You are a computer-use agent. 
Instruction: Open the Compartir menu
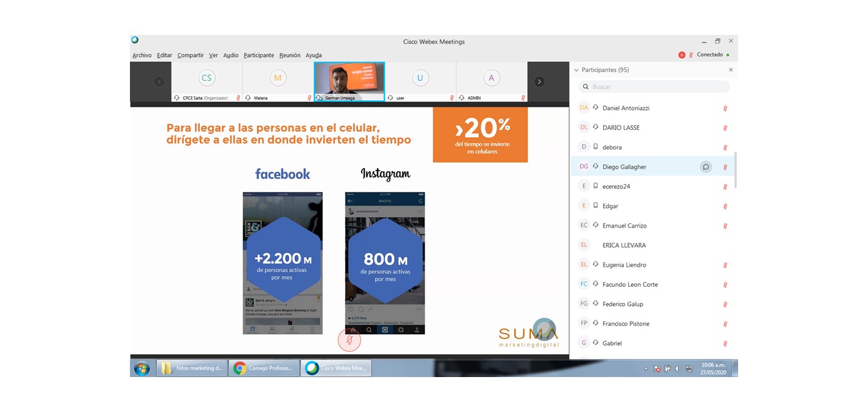pyautogui.click(x=191, y=55)
